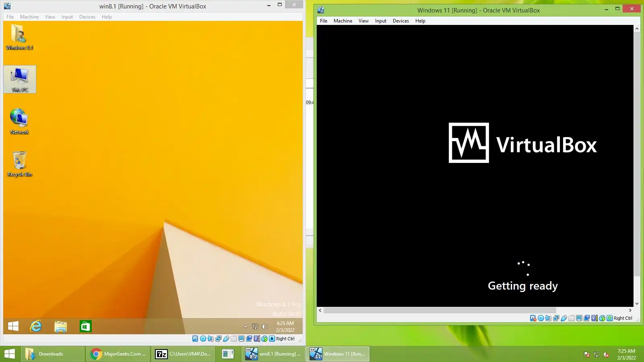Switch to MajorGeeks.Com Chrome taskbar button
This screenshot has height=362, width=644.
click(118, 354)
